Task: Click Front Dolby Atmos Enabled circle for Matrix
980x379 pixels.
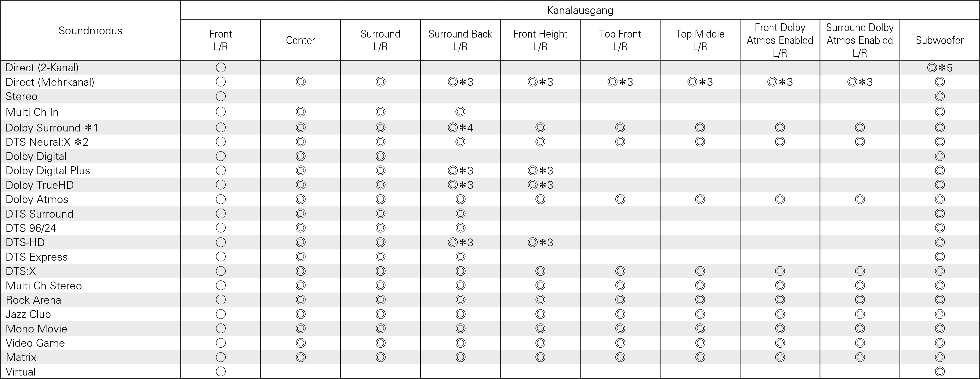Action: coord(780,357)
